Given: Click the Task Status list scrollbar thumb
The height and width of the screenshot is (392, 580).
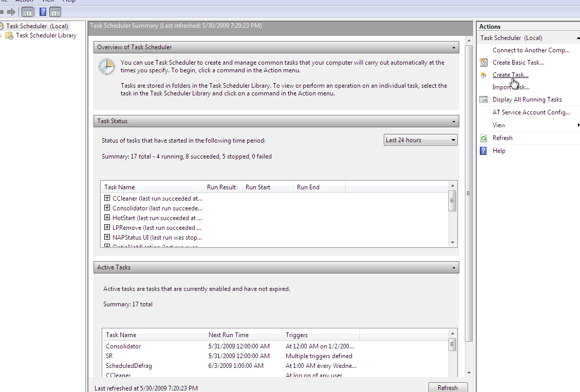Looking at the screenshot, I should pos(453,201).
